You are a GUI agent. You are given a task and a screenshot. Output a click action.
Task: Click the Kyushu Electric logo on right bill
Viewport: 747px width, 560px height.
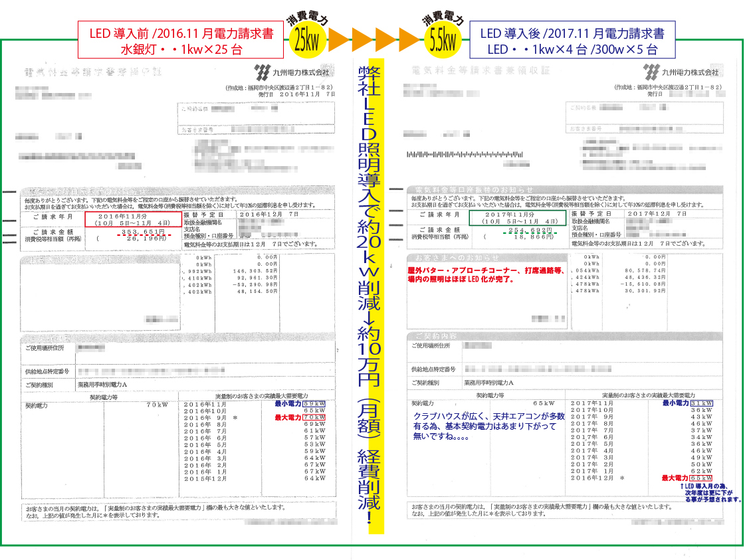[681, 71]
